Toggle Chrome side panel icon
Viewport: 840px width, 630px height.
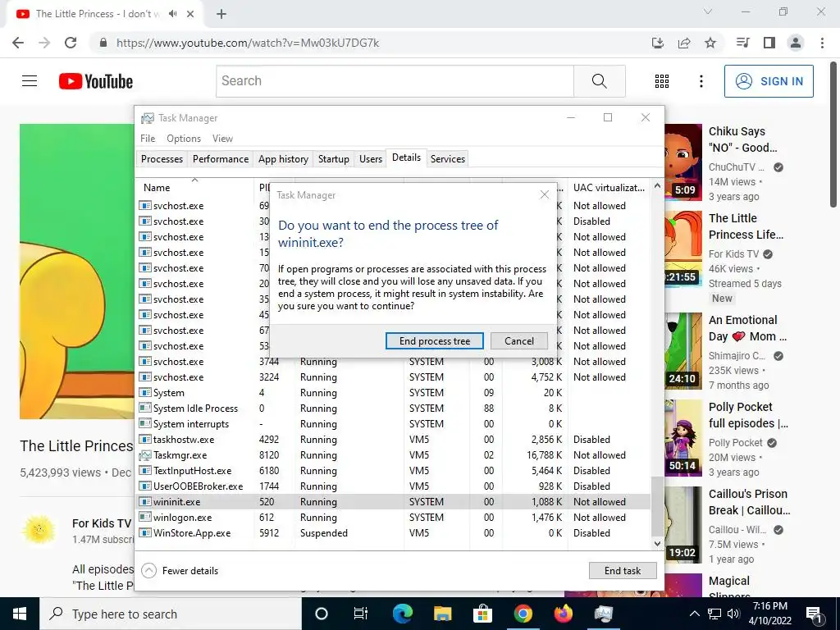point(769,43)
